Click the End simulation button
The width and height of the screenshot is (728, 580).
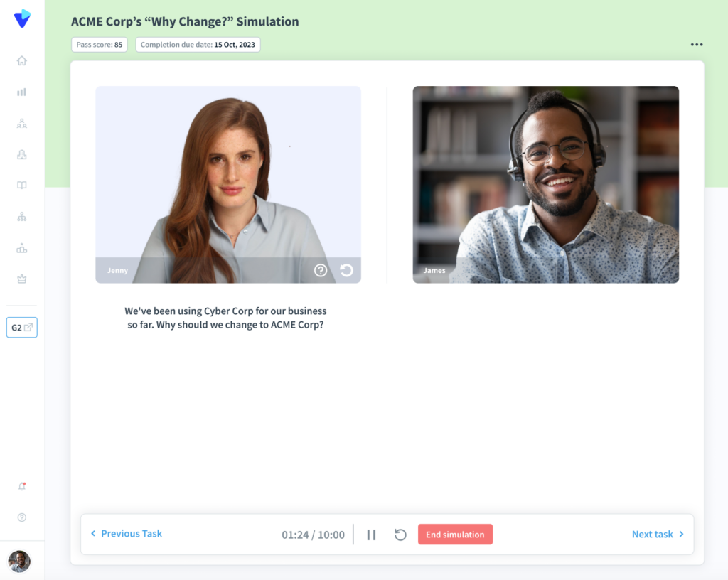click(x=455, y=534)
